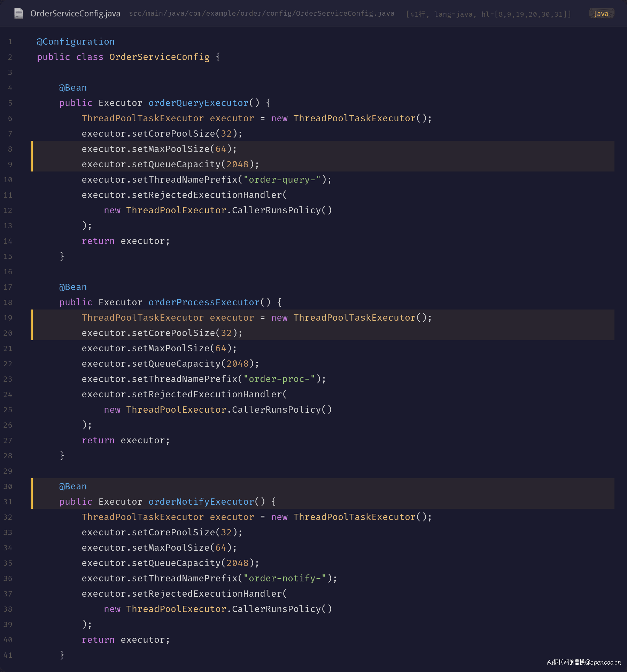Screen dimensions: 627x672
Task: Click line number 1 in the gutter
Action: pos(10,42)
